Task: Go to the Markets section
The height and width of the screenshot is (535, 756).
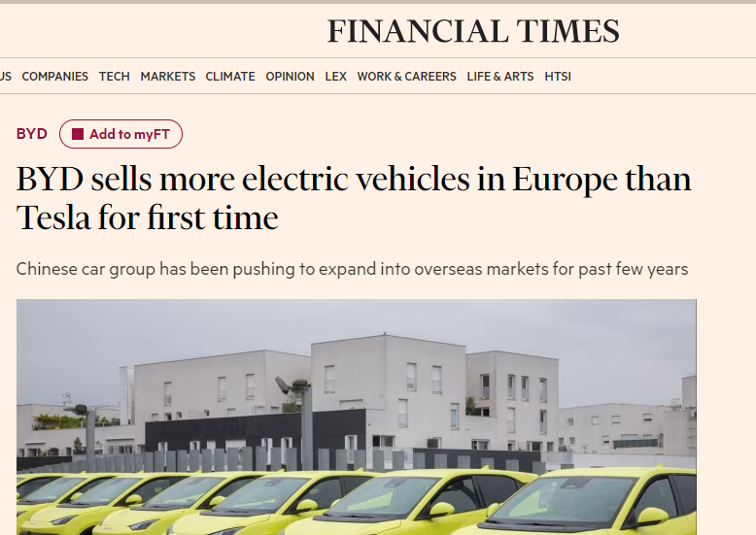Action: (167, 77)
